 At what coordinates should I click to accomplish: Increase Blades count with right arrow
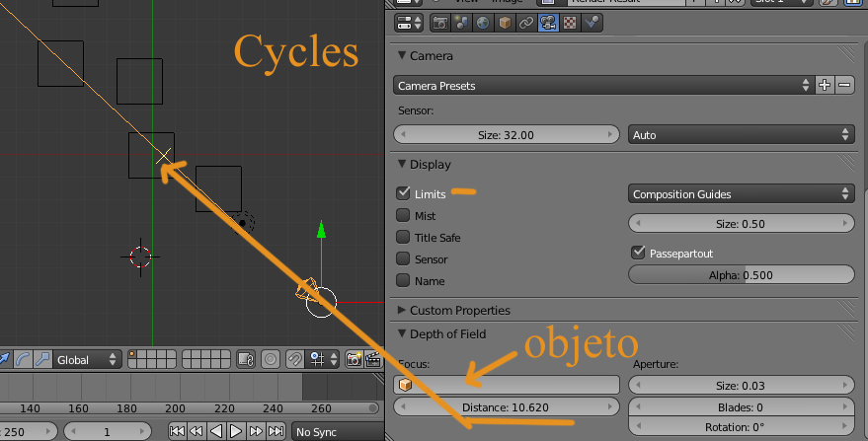844,407
